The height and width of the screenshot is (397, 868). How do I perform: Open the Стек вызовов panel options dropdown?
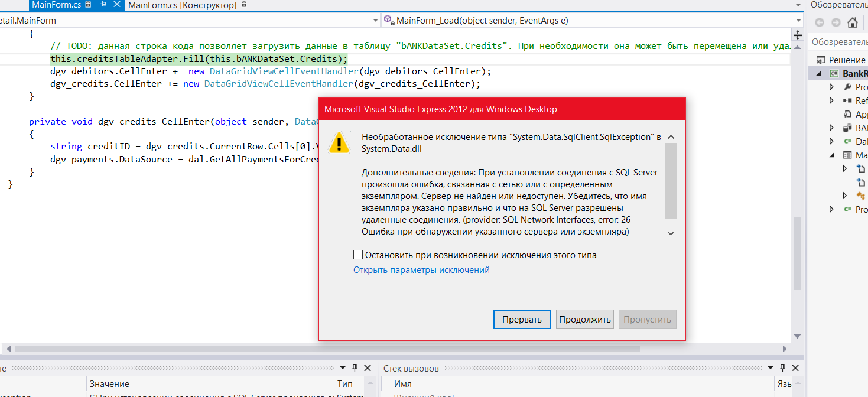pos(769,368)
